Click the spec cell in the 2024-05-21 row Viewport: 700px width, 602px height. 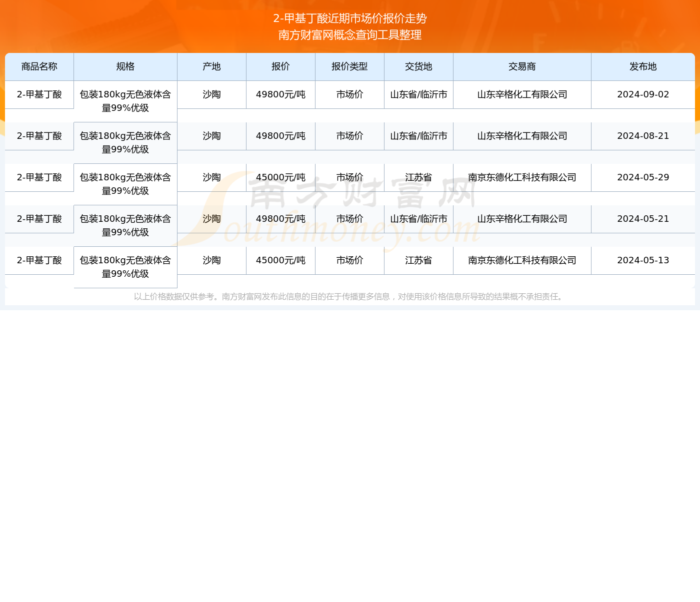click(x=125, y=226)
